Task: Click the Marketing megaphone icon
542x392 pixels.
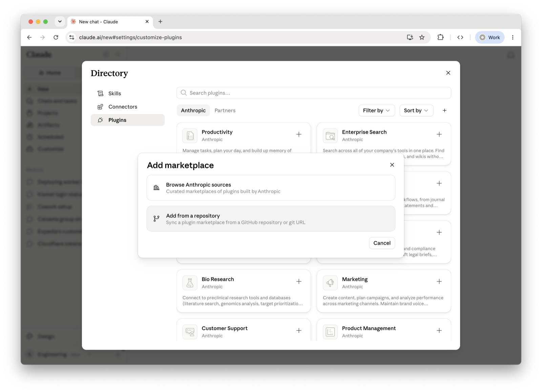Action: pyautogui.click(x=330, y=283)
